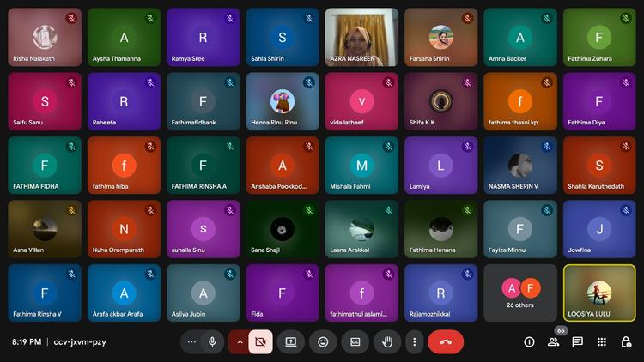Expand video settings chevron arrow
This screenshot has height=362, width=644.
point(239,341)
